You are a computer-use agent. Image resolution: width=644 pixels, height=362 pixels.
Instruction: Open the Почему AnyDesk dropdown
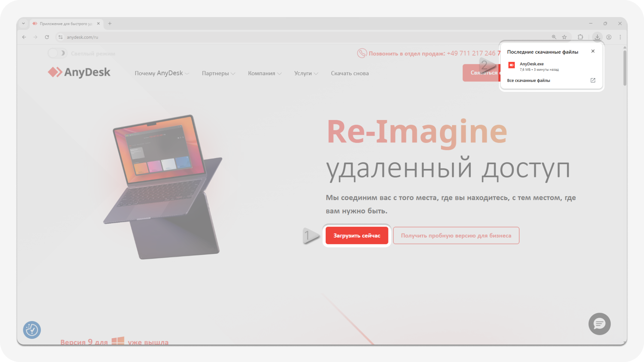tap(162, 73)
